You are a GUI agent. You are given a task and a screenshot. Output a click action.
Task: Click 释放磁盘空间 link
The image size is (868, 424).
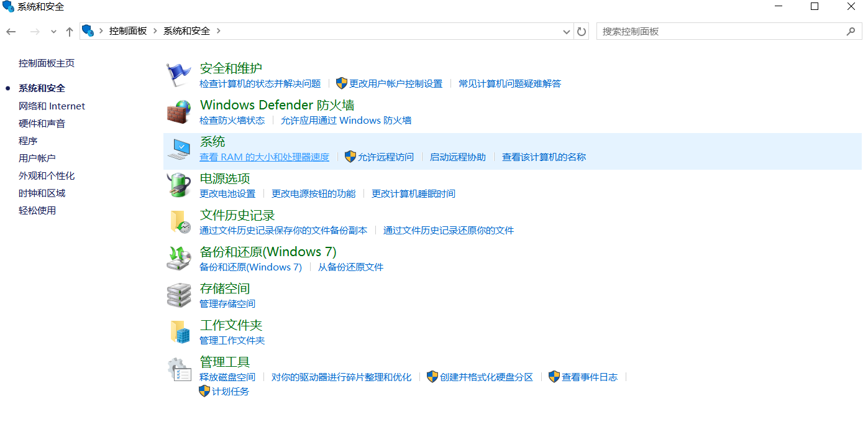227,377
